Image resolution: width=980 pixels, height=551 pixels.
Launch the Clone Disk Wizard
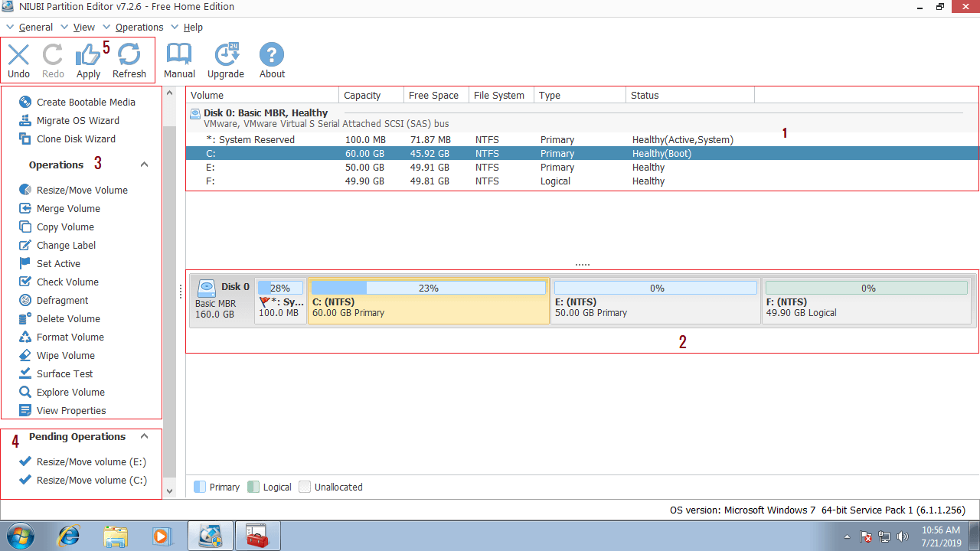(x=73, y=139)
